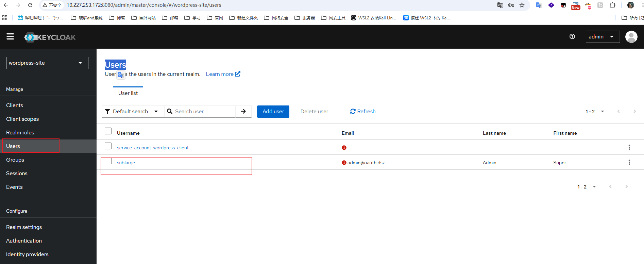Go to previous page in bottom pagination

[610, 186]
